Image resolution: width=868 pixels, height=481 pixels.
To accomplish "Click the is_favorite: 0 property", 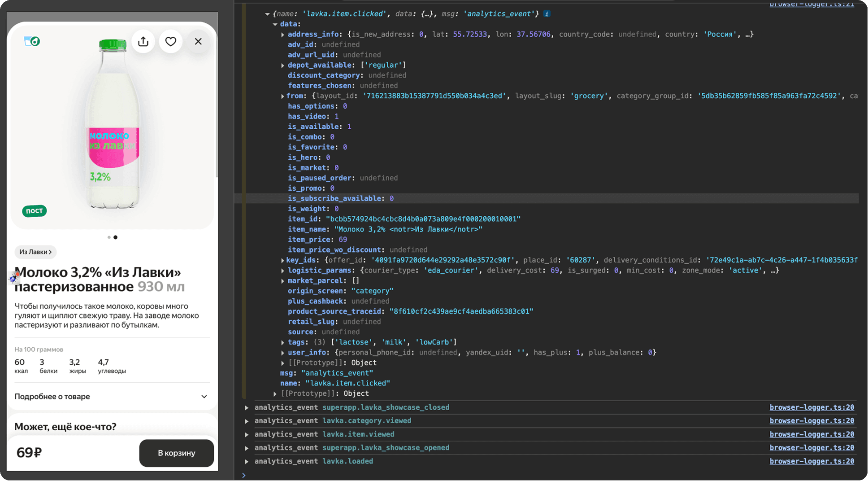I will coord(317,147).
